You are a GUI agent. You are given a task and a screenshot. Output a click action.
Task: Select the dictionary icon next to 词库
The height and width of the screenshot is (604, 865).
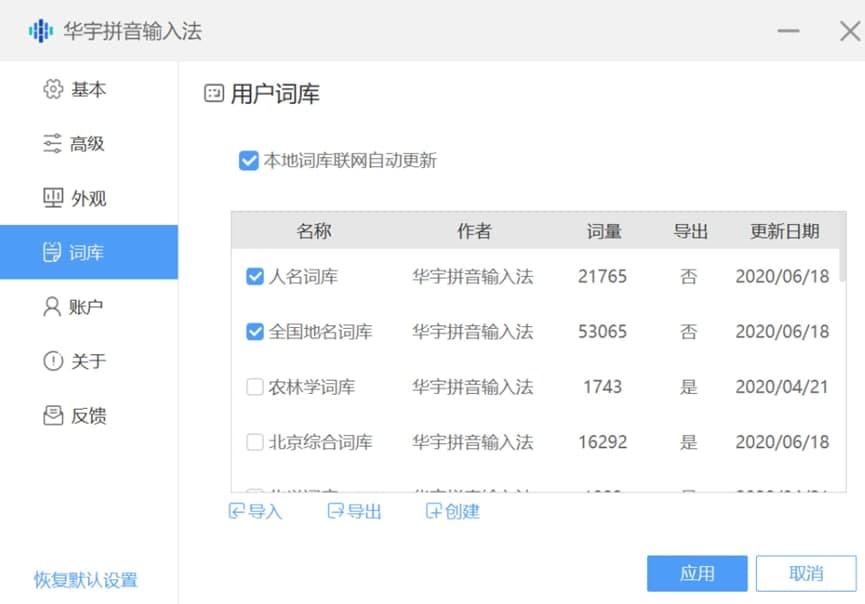tap(52, 252)
